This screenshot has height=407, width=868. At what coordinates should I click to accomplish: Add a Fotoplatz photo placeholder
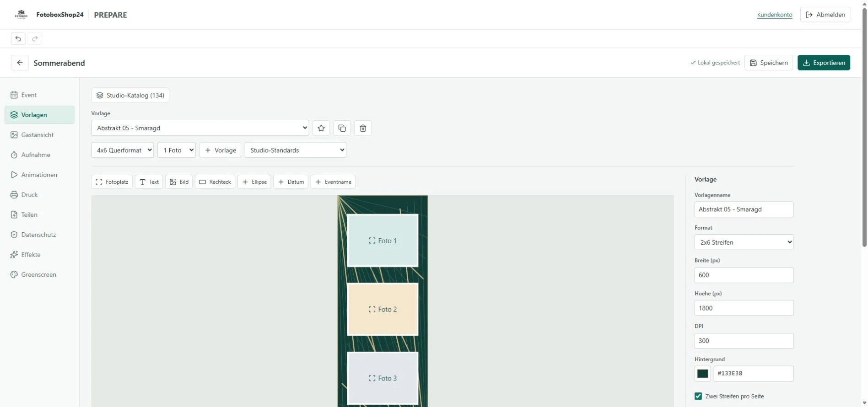tap(112, 182)
